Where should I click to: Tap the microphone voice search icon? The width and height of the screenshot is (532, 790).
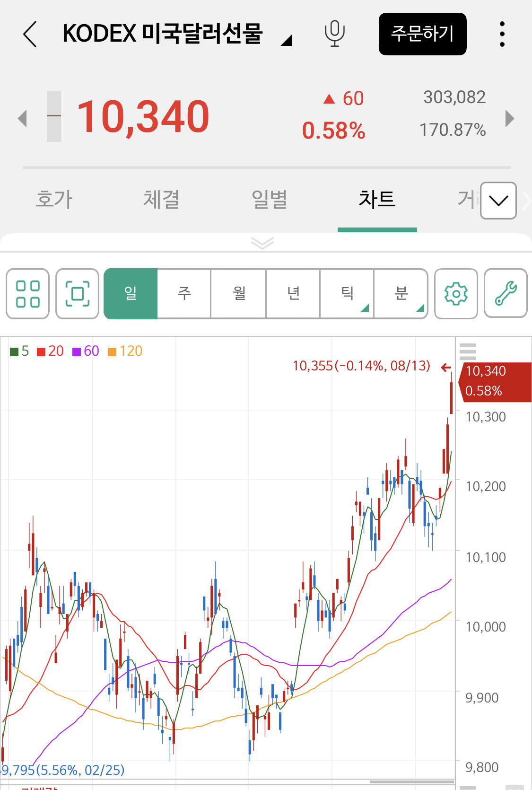334,34
